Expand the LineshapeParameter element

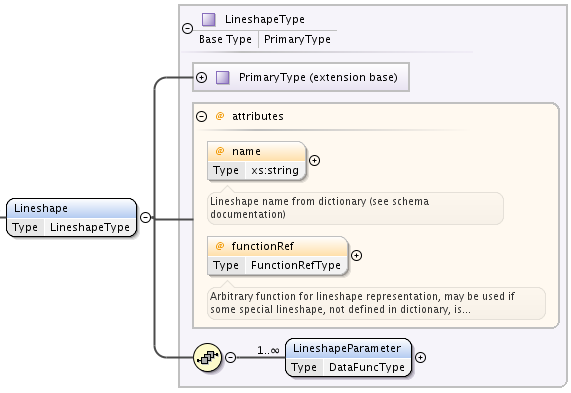(421, 358)
